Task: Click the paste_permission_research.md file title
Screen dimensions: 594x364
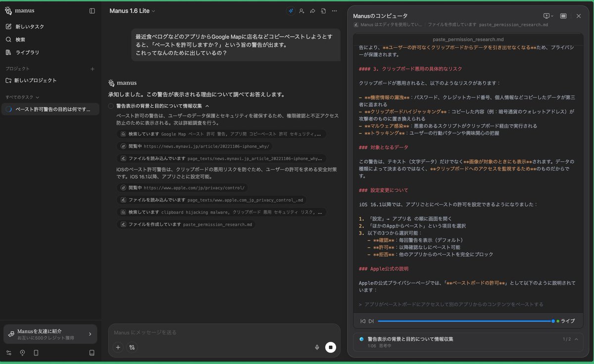Action: pos(468,39)
